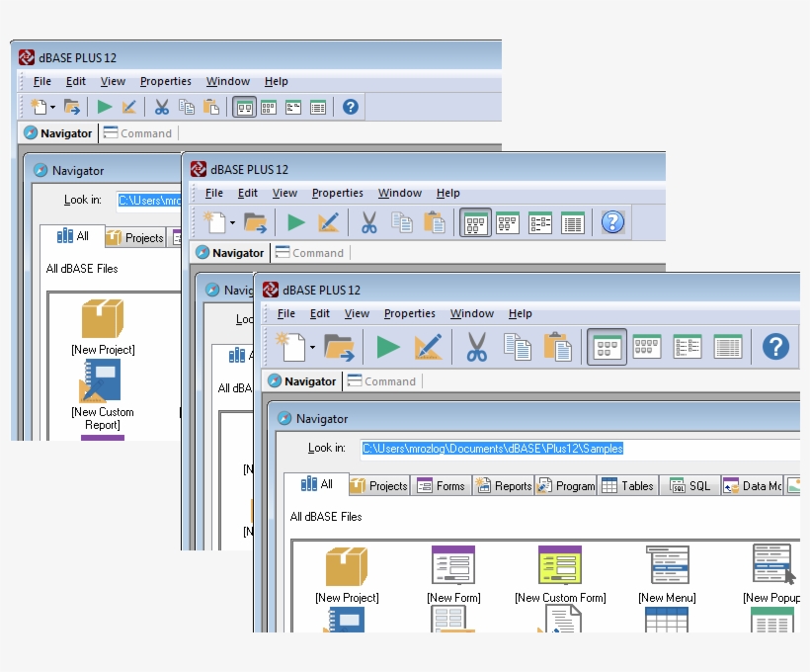
Task: Click Open folder icon in back window
Action: [x=71, y=107]
